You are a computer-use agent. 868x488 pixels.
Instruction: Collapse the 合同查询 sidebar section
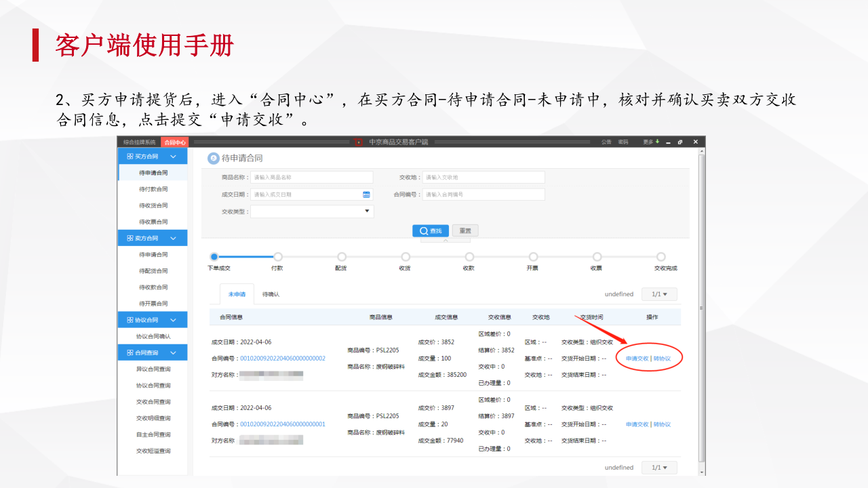(173, 353)
